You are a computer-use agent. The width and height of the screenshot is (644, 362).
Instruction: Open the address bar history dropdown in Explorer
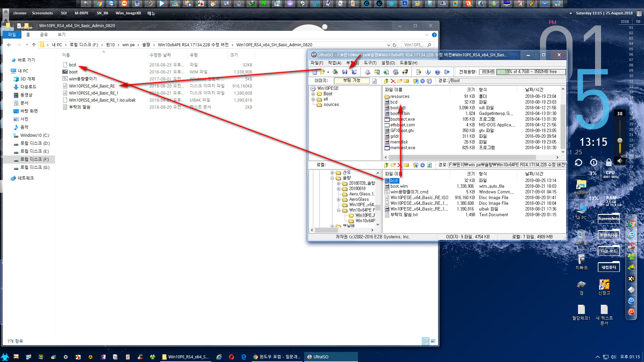pos(388,45)
